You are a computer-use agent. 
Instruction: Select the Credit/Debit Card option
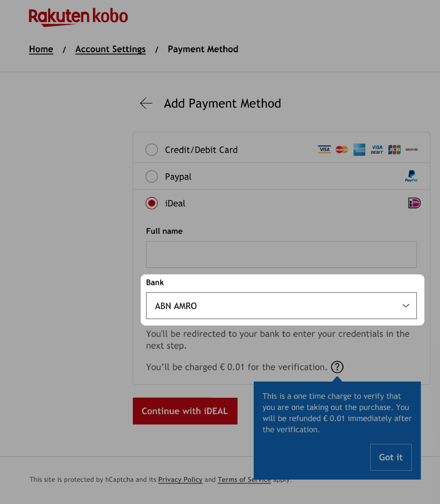[x=152, y=150]
